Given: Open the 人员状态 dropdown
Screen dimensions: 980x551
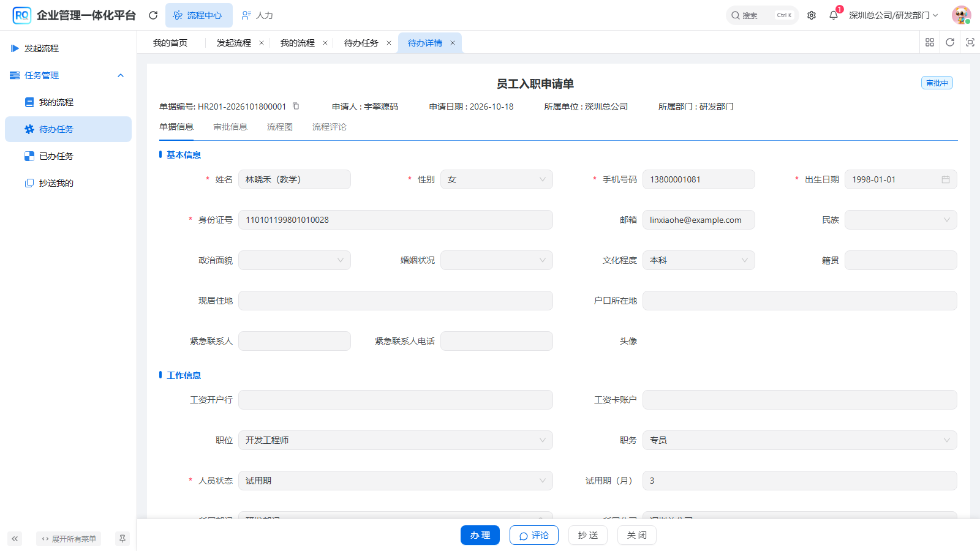Looking at the screenshot, I should click(x=396, y=481).
